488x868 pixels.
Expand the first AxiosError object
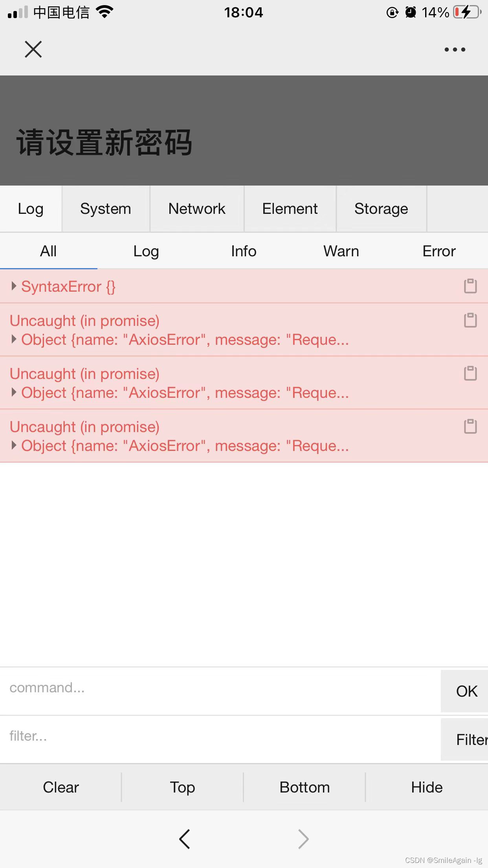click(15, 339)
